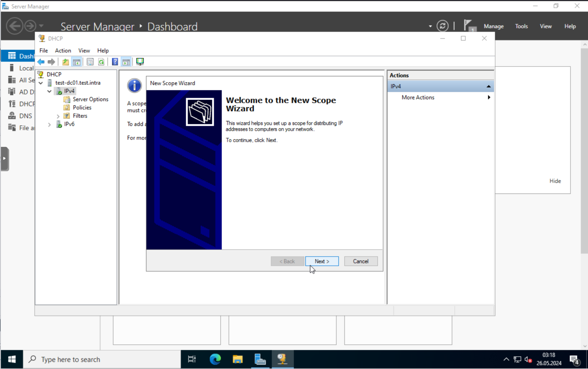Expand the Filters tree node
Viewport: 588px width, 369px height.
[x=58, y=116]
